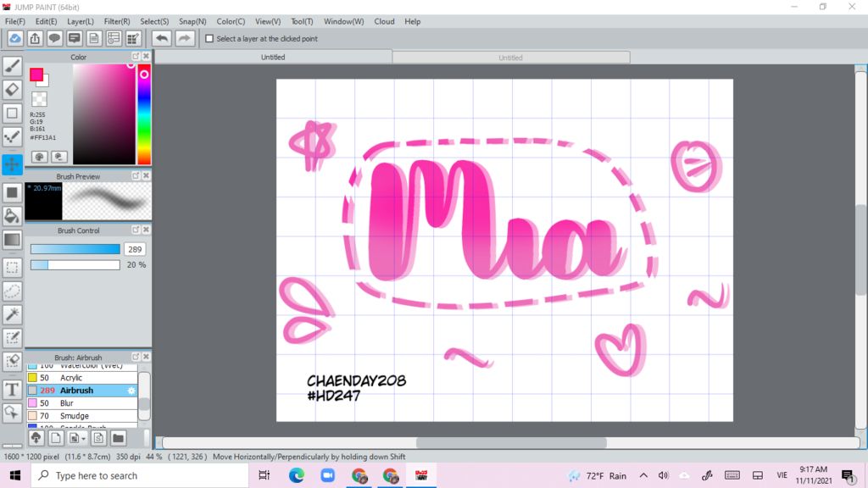
Task: Select the transparent color swatch
Action: point(39,99)
